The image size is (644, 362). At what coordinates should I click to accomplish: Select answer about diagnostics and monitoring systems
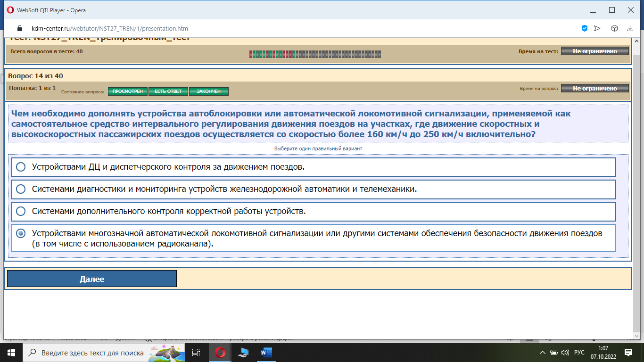coord(314,189)
